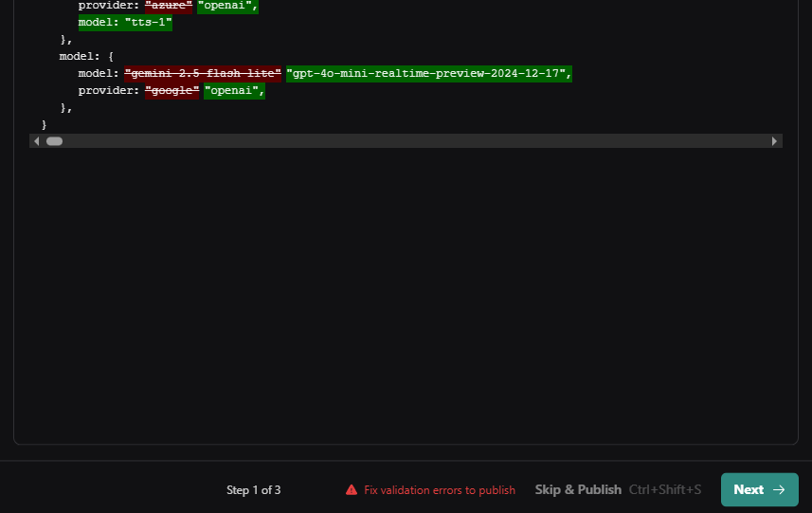Click the arrow icon inside Next button

[779, 490]
